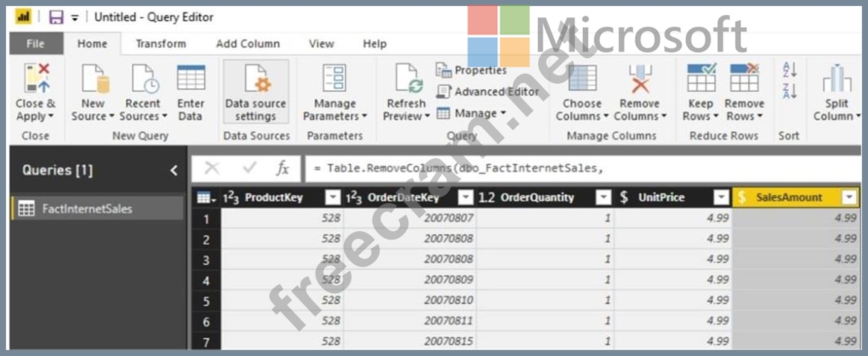Select row 1 header
The image size is (868, 356).
tap(206, 218)
